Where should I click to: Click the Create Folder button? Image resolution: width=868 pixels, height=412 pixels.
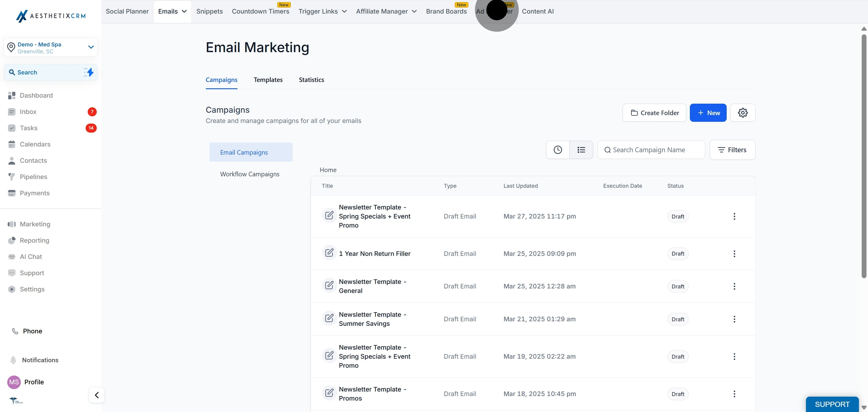pyautogui.click(x=654, y=113)
